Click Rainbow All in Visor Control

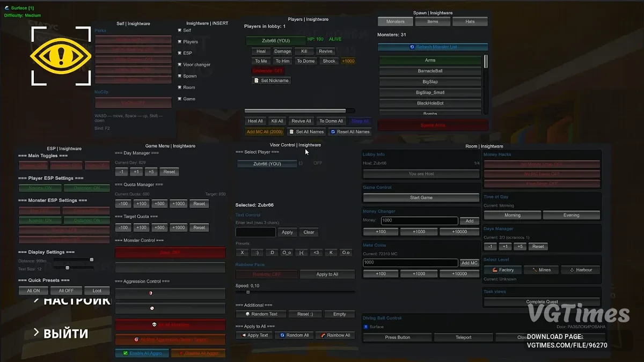click(335, 335)
